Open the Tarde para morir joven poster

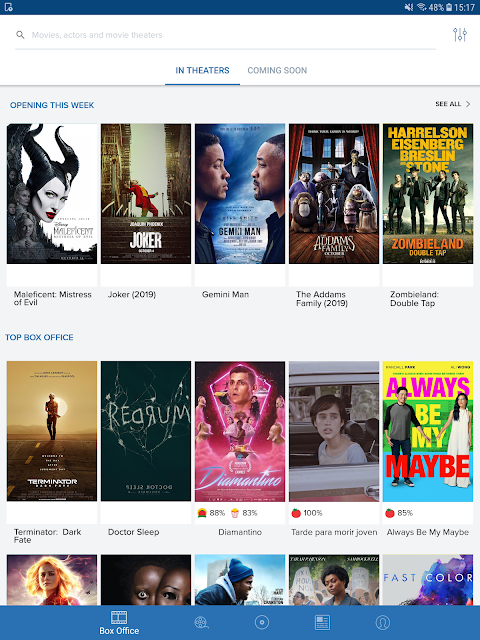pyautogui.click(x=334, y=431)
